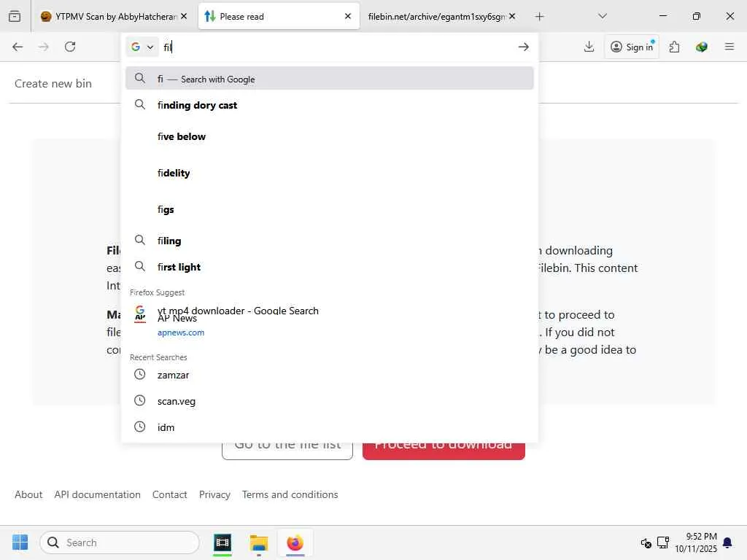Close the filebin.net archive tab
Screen dimensions: 747x560
(x=512, y=16)
